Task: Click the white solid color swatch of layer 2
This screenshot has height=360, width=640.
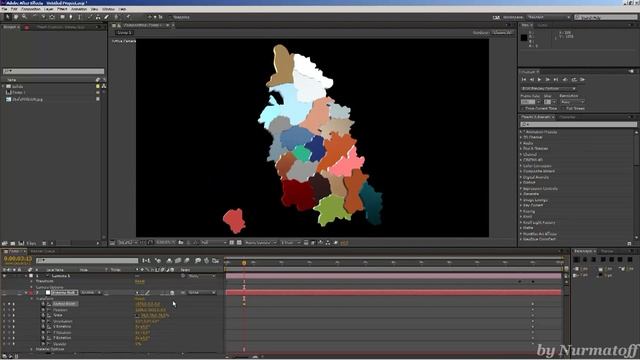Action: tap(48, 293)
